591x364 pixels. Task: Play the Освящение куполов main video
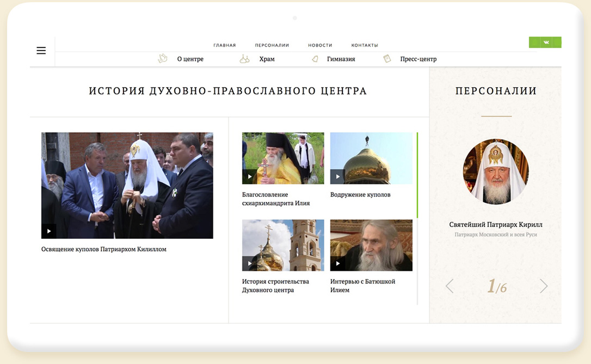49,231
